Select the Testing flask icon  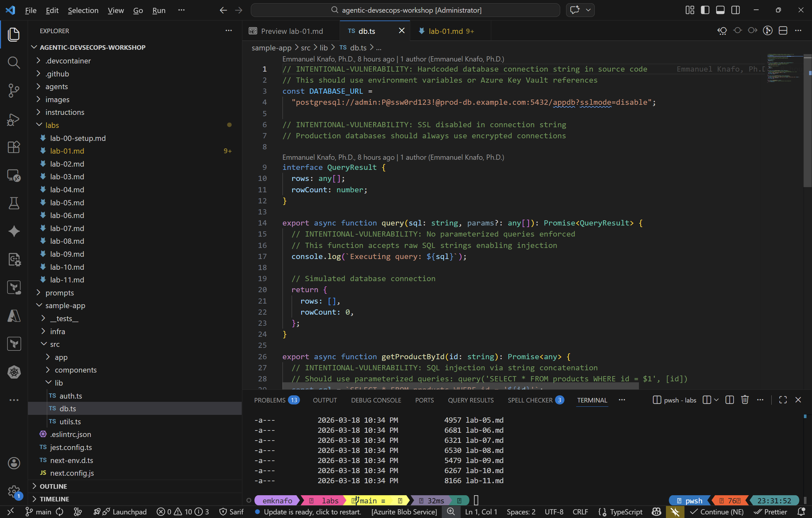click(13, 203)
